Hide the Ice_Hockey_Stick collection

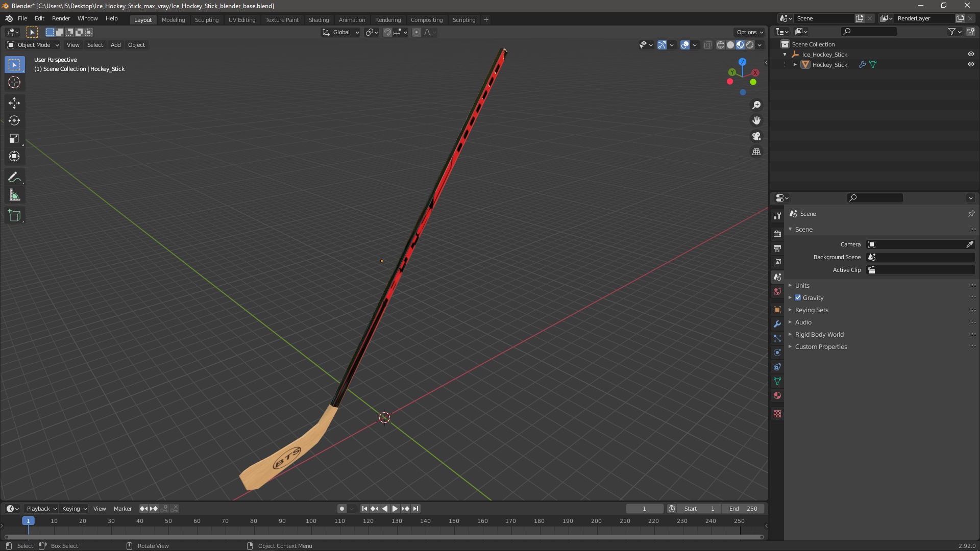tap(971, 55)
